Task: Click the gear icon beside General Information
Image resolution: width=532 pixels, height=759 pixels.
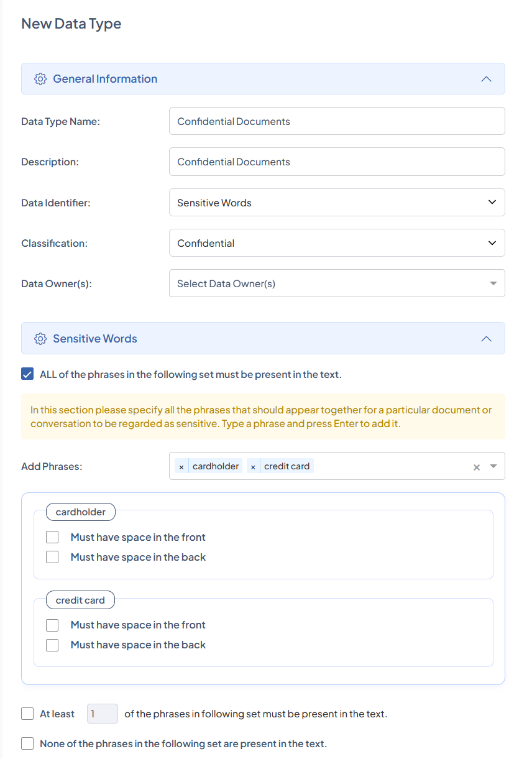Action: tap(40, 79)
